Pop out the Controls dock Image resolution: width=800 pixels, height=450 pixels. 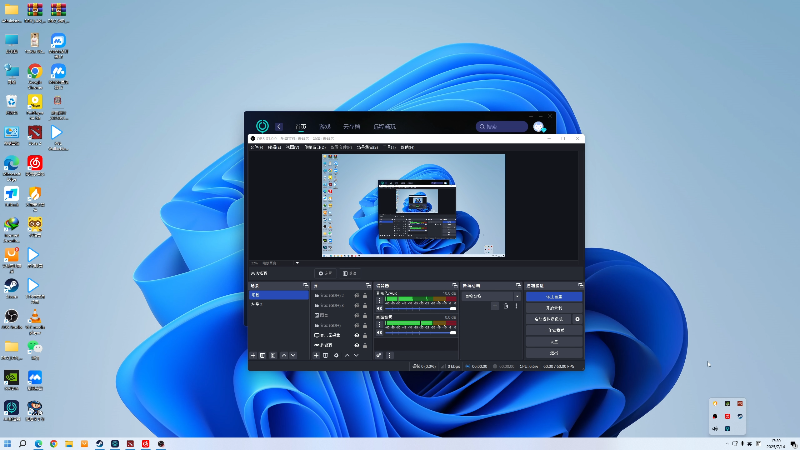(581, 285)
